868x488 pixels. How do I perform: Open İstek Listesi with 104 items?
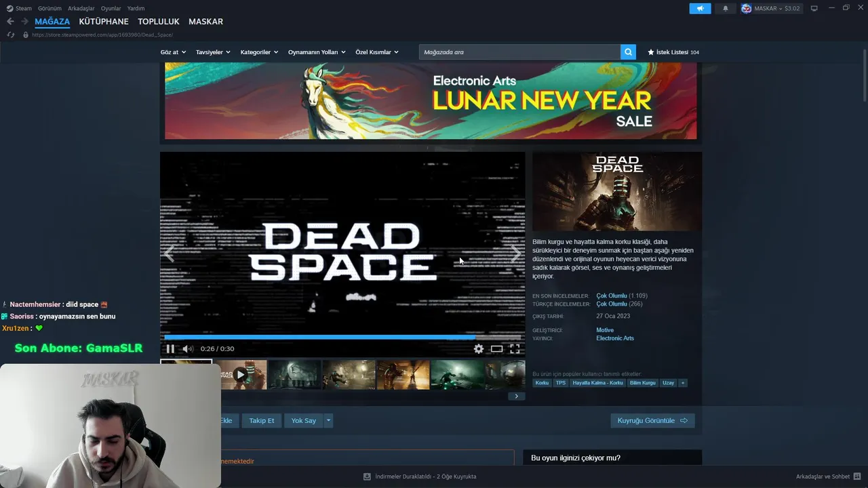pyautogui.click(x=673, y=52)
